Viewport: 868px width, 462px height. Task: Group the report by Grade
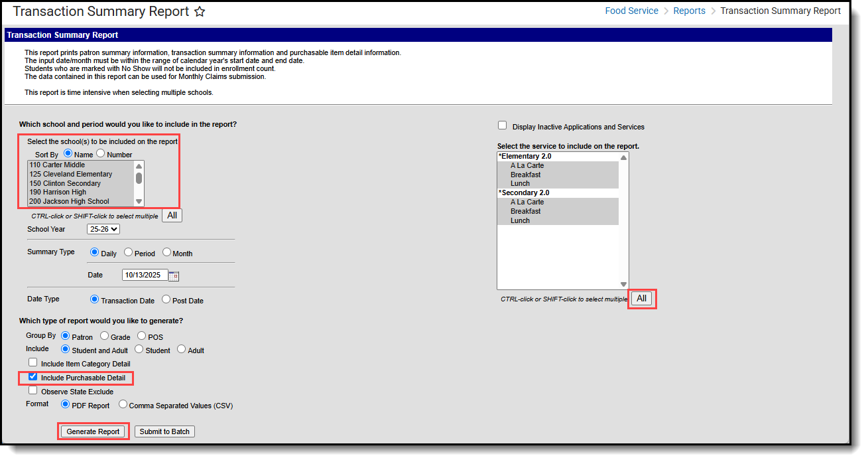[104, 337]
